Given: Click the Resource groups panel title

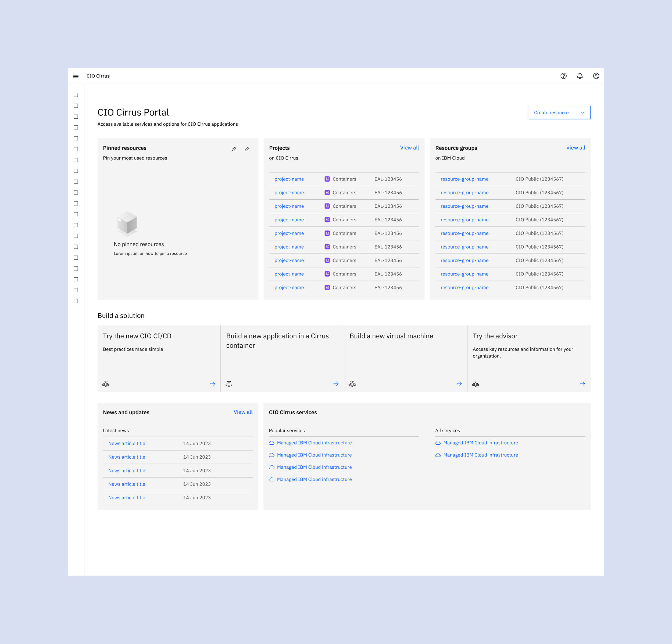Looking at the screenshot, I should [456, 148].
